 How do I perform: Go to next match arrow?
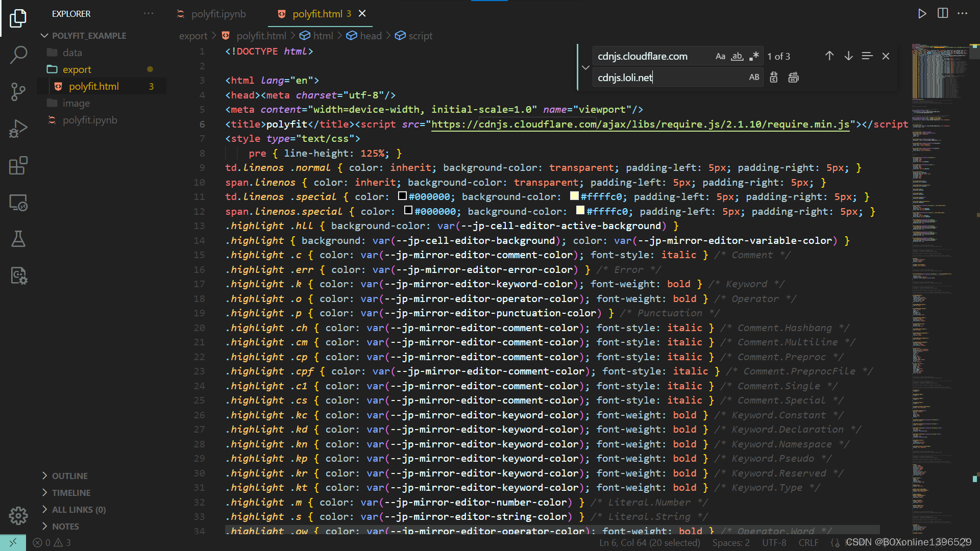pos(848,56)
